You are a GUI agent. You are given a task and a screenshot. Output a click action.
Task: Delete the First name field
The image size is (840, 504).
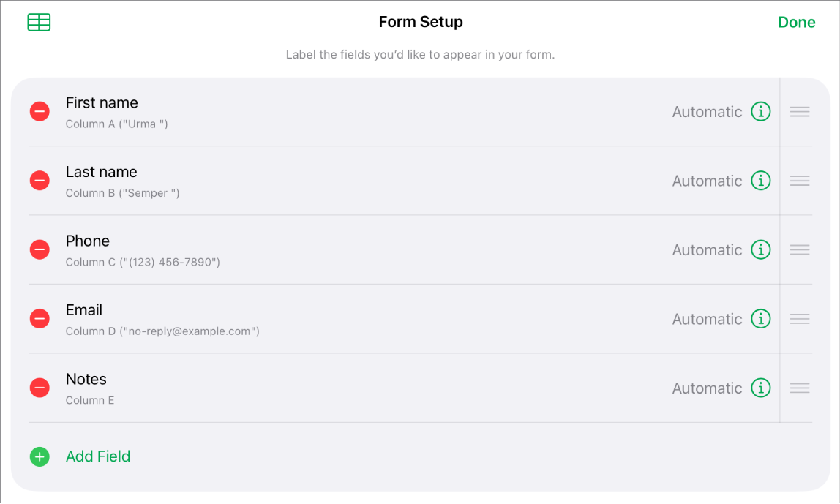pyautogui.click(x=39, y=111)
